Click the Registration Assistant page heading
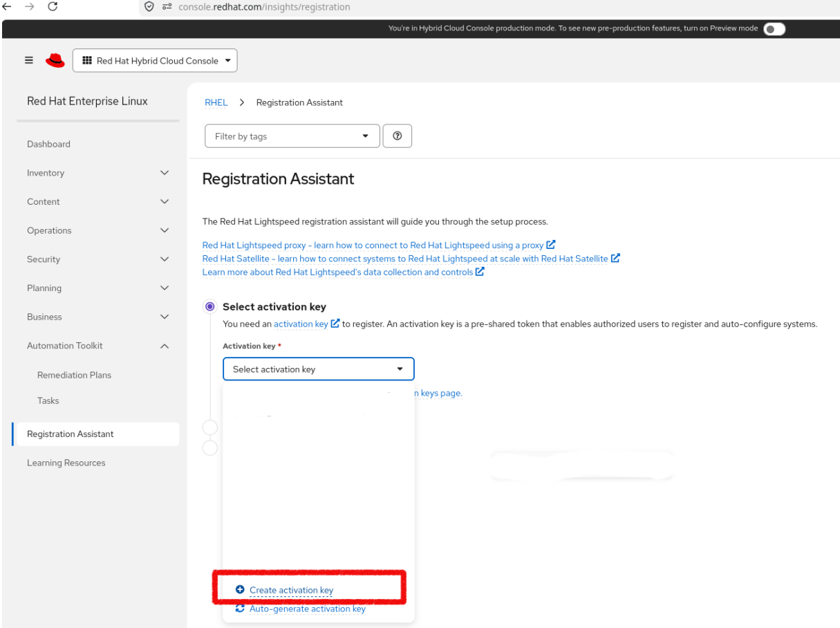This screenshot has width=840, height=628. coord(278,178)
